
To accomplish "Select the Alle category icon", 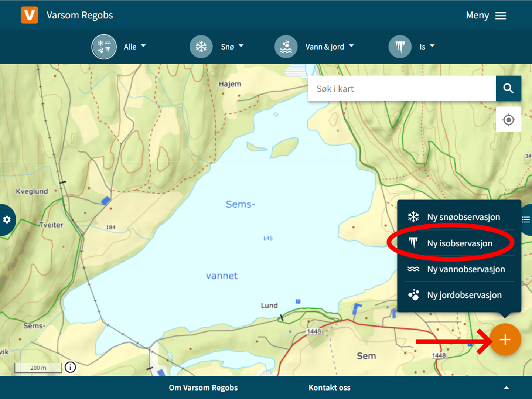I will (x=104, y=47).
